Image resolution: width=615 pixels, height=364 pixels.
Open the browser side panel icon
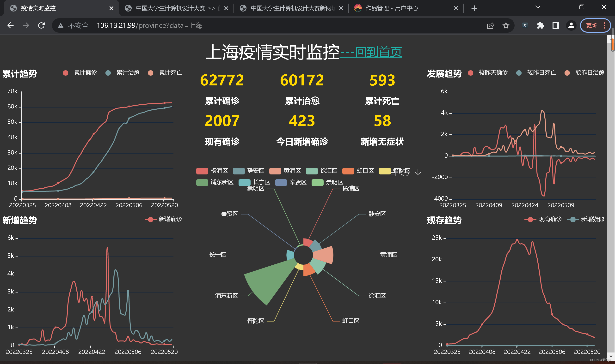(556, 25)
